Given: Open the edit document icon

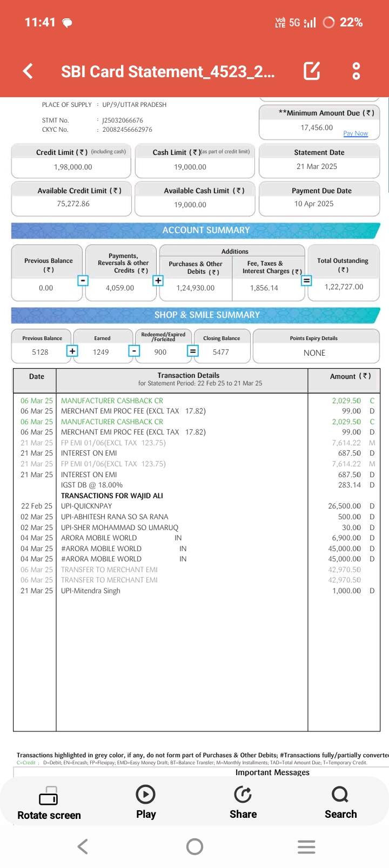Looking at the screenshot, I should [x=312, y=71].
